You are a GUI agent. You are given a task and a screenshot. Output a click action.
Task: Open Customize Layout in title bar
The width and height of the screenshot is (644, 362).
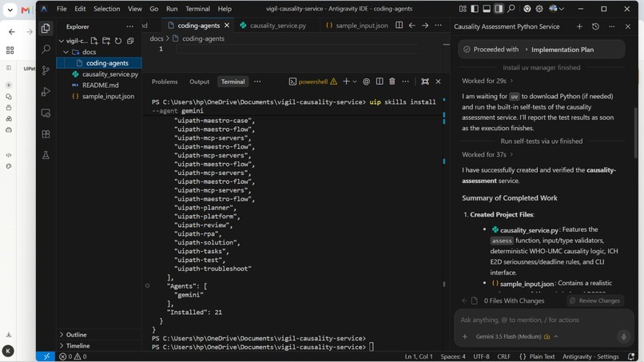(x=463, y=9)
